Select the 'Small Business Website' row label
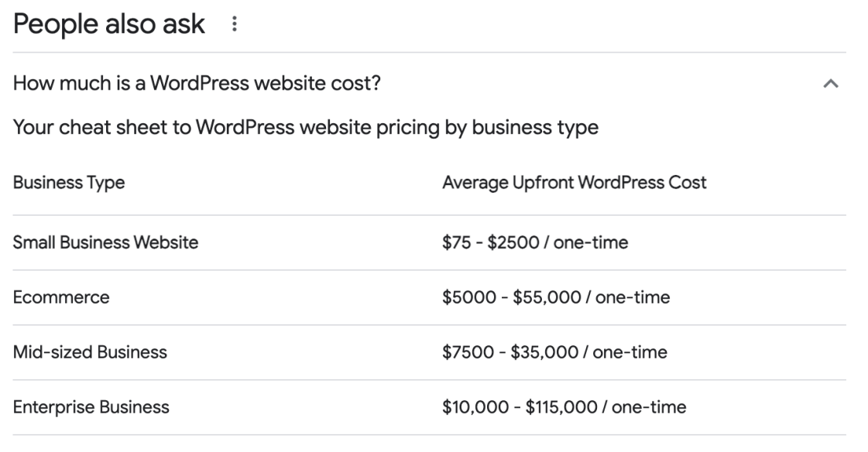 click(x=106, y=243)
